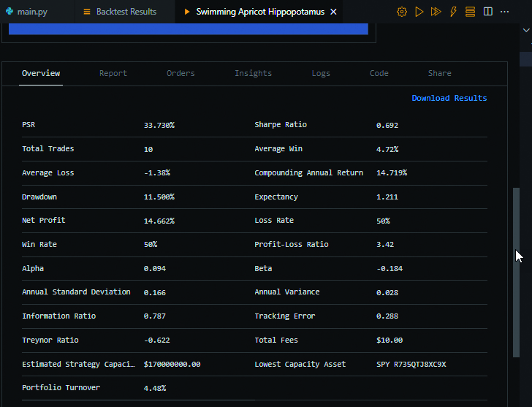Screen dimensions: 532x407
Task: Select Compounding Annual Return value 14.719%
Action: pyautogui.click(x=392, y=172)
